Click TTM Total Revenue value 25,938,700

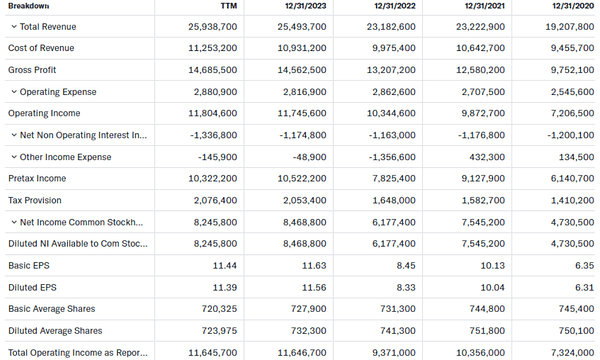click(213, 27)
